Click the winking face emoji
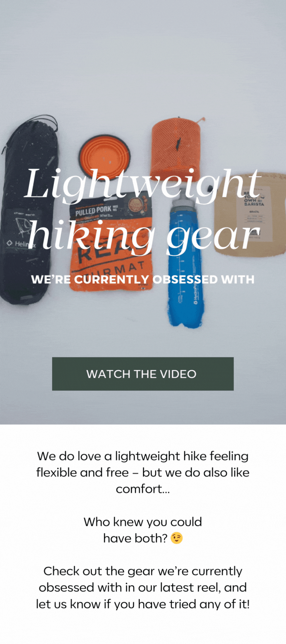286x644 pixels. point(177,538)
